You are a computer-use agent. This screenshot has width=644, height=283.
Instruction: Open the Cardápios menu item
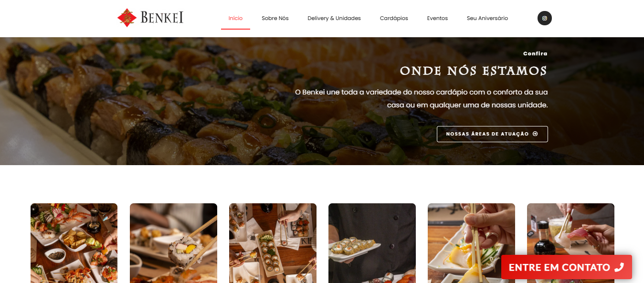394,18
